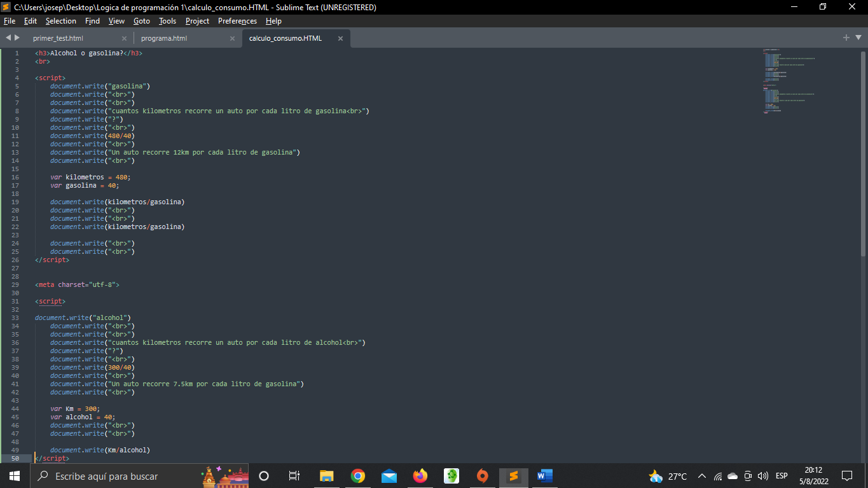The width and height of the screenshot is (868, 488).
Task: Click the document.write(480/40) line
Action: point(92,136)
